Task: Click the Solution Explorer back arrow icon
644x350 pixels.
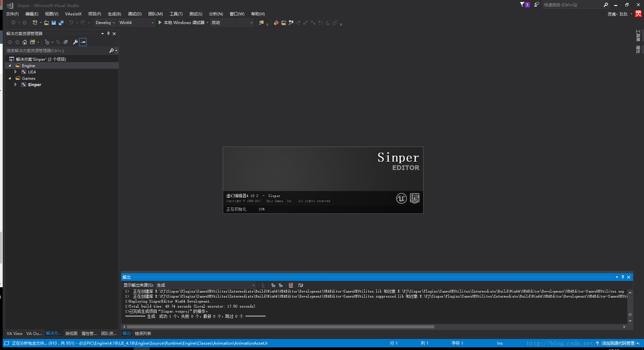Action: [x=10, y=42]
